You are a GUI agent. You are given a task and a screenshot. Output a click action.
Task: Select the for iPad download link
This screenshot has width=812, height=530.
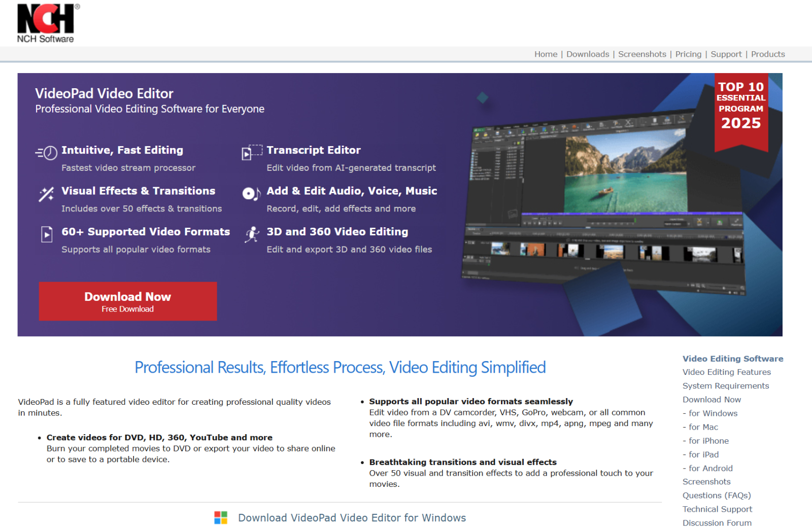(704, 454)
